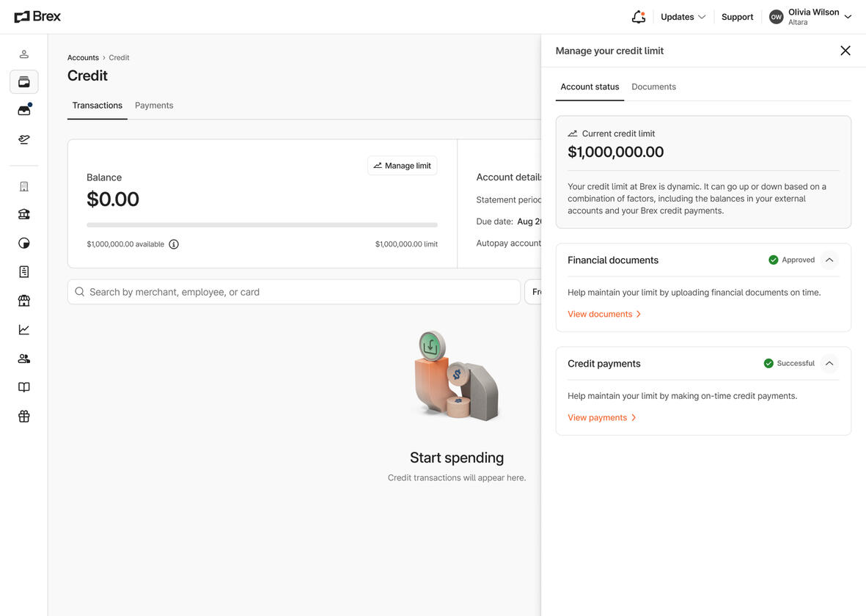Collapse the Financial documents section
The height and width of the screenshot is (616, 866).
(x=829, y=260)
